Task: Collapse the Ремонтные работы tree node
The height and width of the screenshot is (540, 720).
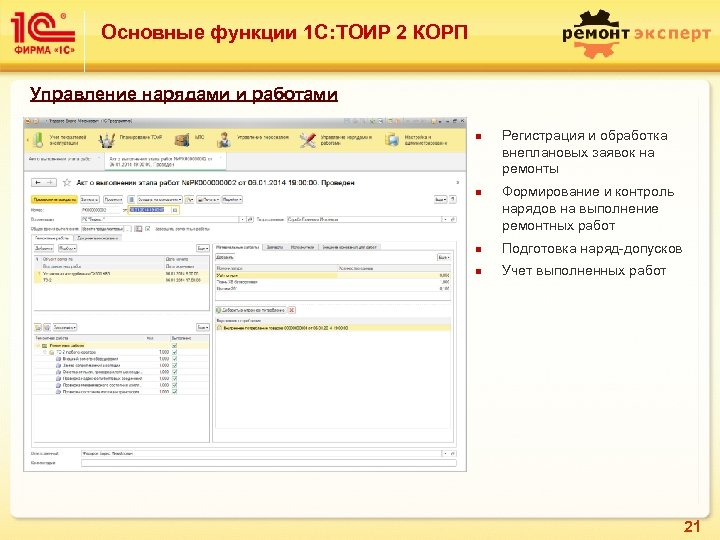Action: pyautogui.click(x=38, y=346)
